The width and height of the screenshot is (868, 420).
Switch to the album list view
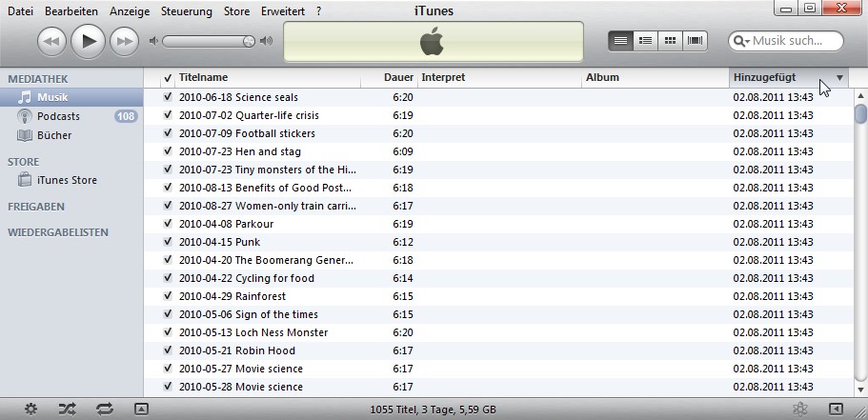(645, 40)
